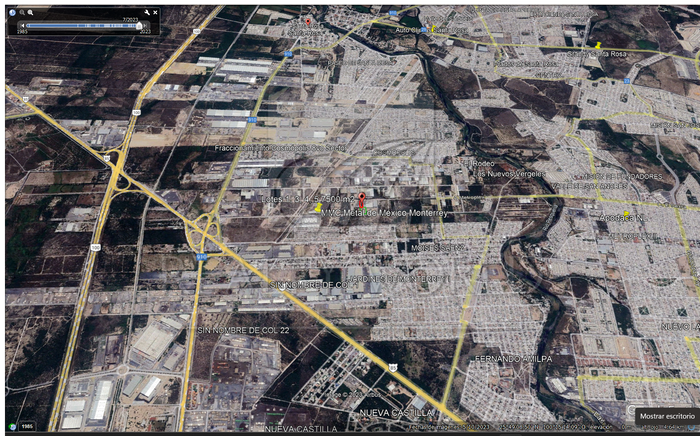The image size is (700, 436).
Task: Click yellow pushpin at Auto Clima
Action: click(x=433, y=27)
